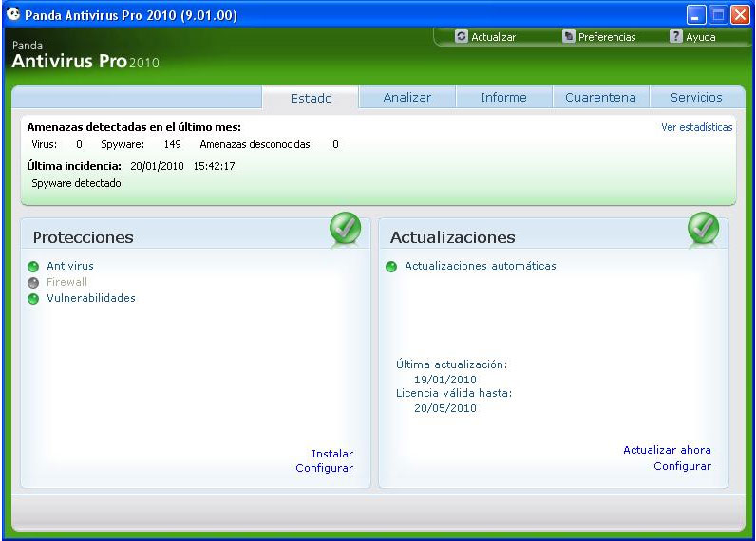Viewport: 756px width, 541px height.
Task: Click green status dot beside Antivirus
Action: (x=33, y=267)
